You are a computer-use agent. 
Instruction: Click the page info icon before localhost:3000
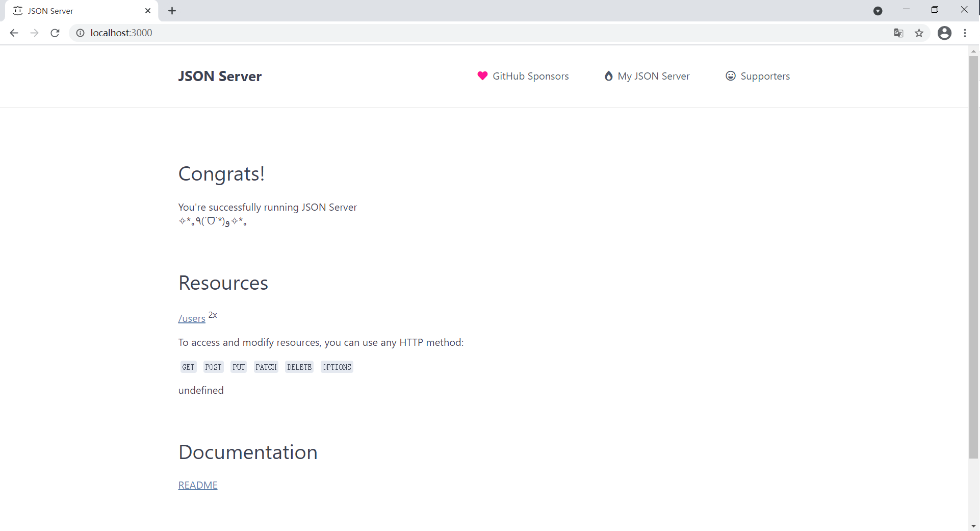click(x=80, y=33)
